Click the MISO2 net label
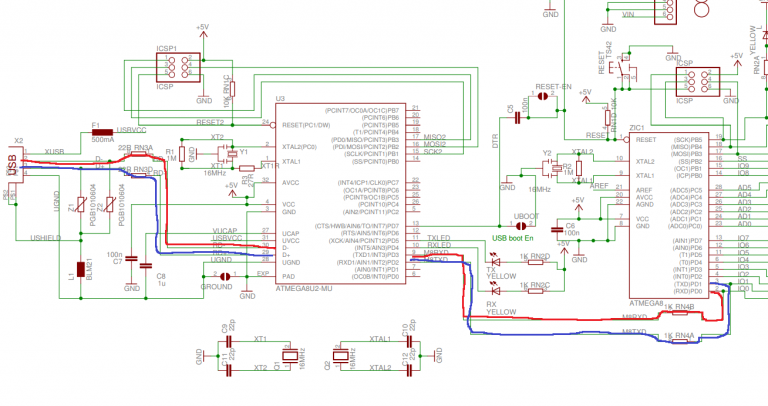The image size is (768, 406). pos(435,137)
